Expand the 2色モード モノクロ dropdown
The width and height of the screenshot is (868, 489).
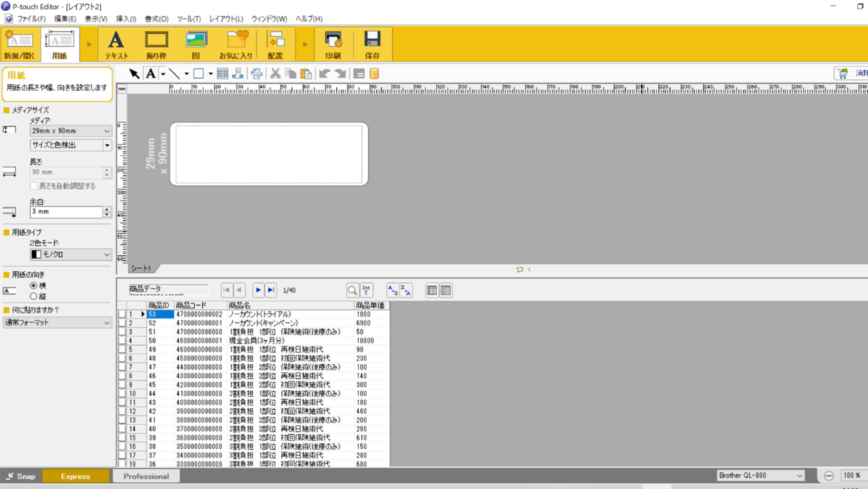coord(70,255)
